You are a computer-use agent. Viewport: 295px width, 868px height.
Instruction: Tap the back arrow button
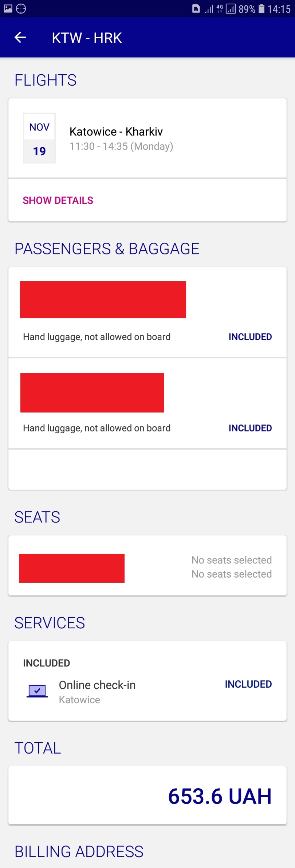coord(20,38)
